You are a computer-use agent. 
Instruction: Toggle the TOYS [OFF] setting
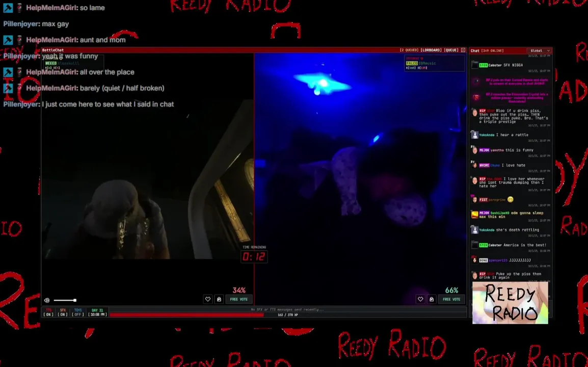(77, 312)
